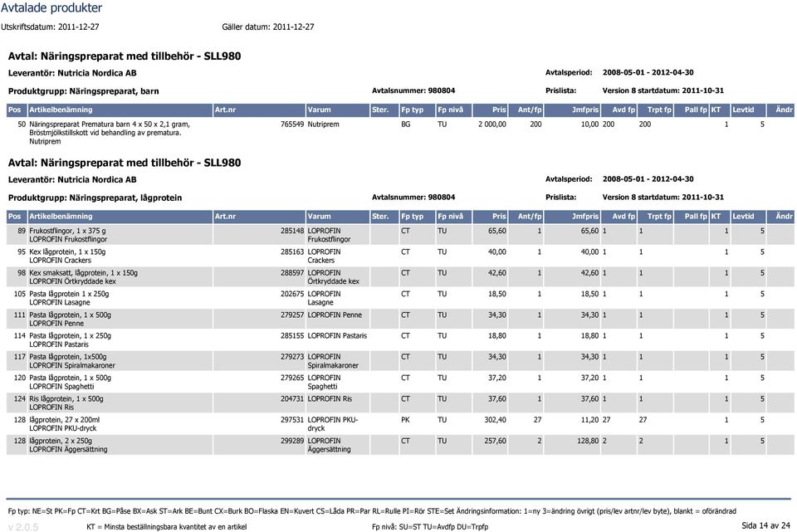The height and width of the screenshot is (532, 797).
Task: Select price 302,40 for PKU-dryck
Action: pos(495,420)
